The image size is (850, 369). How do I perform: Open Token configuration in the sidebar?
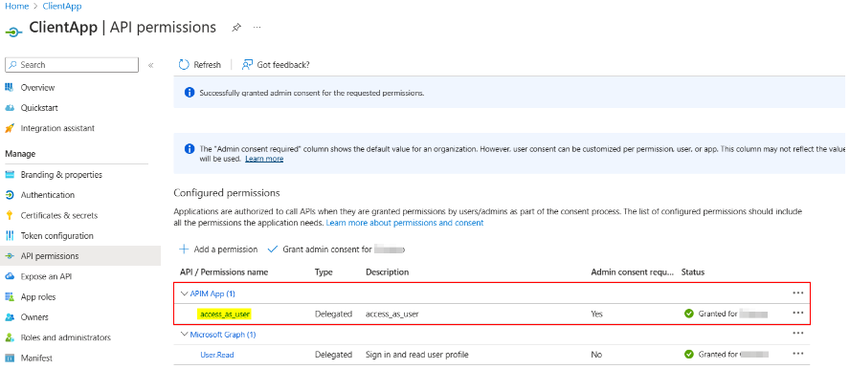click(57, 236)
